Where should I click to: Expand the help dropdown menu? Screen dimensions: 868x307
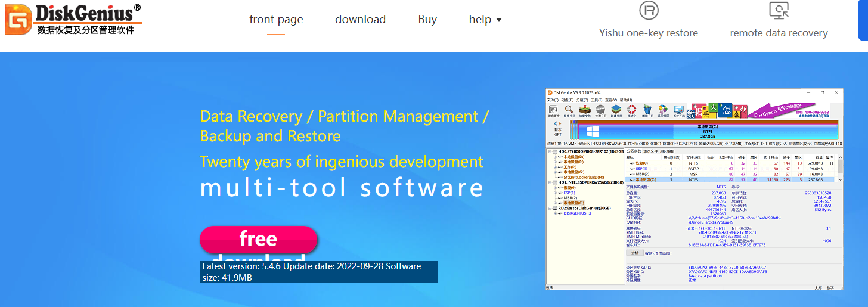485,19
